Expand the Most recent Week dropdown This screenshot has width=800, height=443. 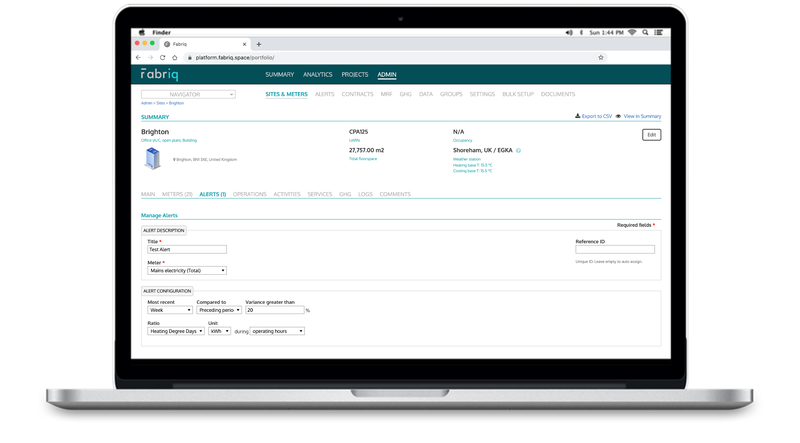coord(170,310)
